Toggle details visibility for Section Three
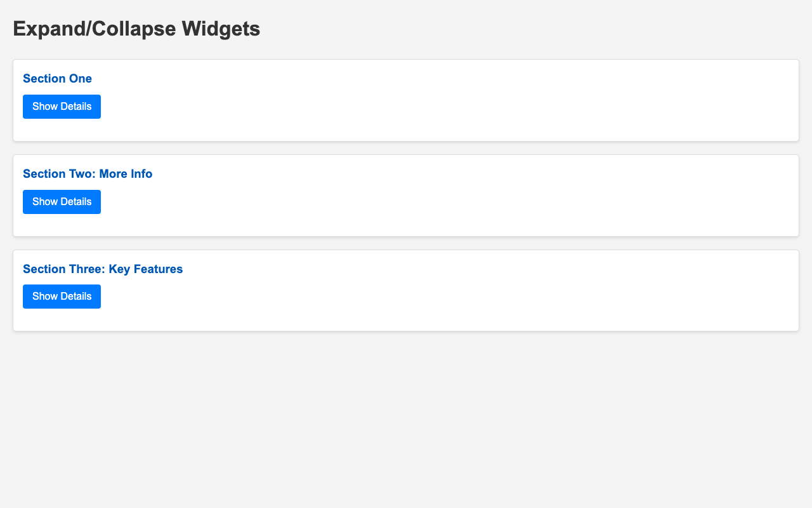The height and width of the screenshot is (508, 812). [x=62, y=297]
